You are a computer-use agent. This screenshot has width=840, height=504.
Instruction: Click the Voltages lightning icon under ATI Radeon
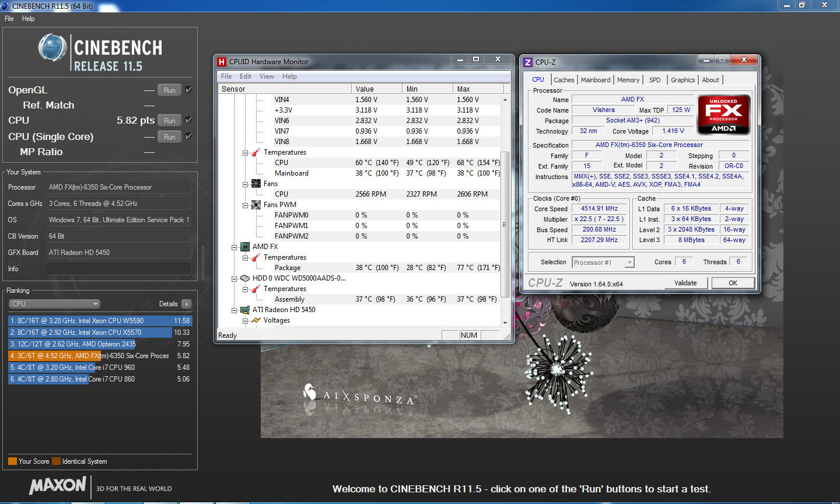[256, 320]
